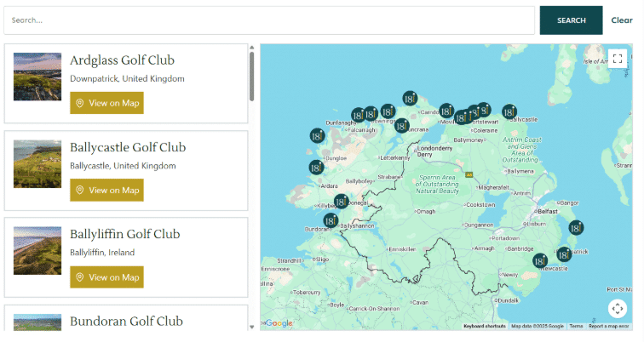View Ardglass Golf Club on map
This screenshot has height=342, width=644.
click(x=106, y=103)
